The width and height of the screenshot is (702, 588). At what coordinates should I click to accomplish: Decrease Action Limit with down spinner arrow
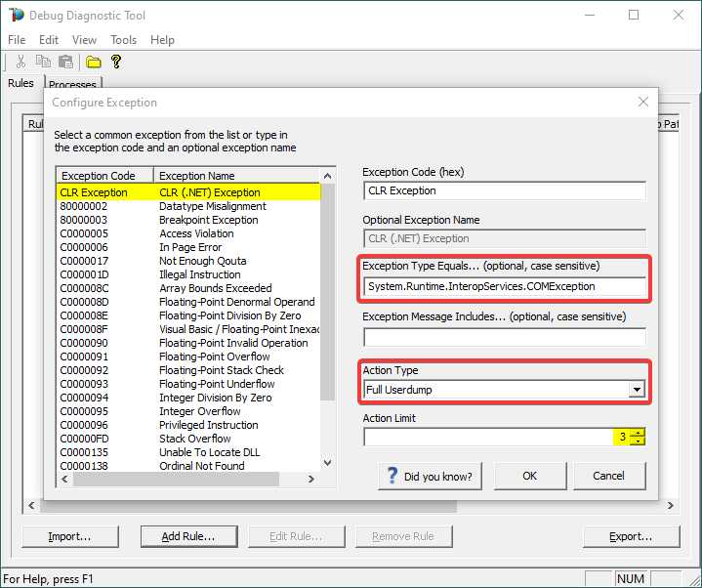637,441
